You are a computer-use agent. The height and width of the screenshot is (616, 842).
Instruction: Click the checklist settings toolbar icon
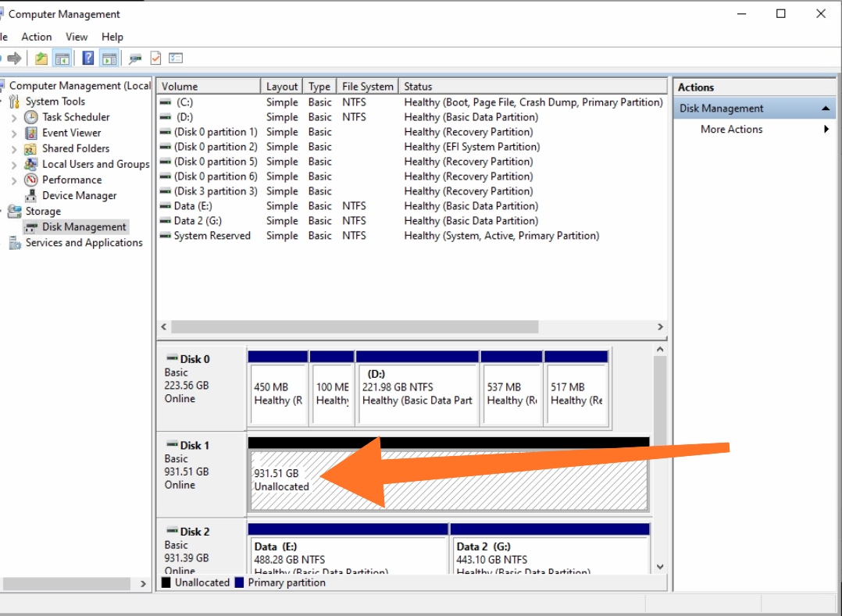tap(176, 59)
